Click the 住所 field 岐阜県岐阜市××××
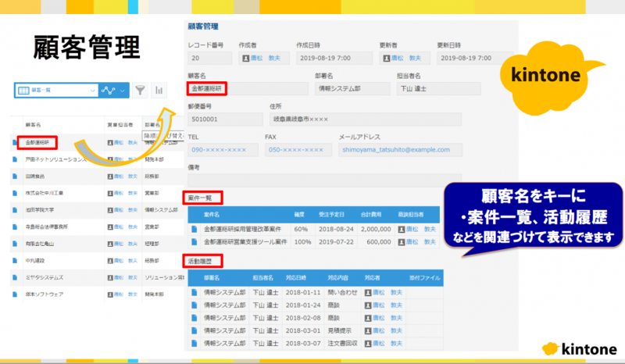Image resolution: width=625 pixels, height=364 pixels. [365, 120]
